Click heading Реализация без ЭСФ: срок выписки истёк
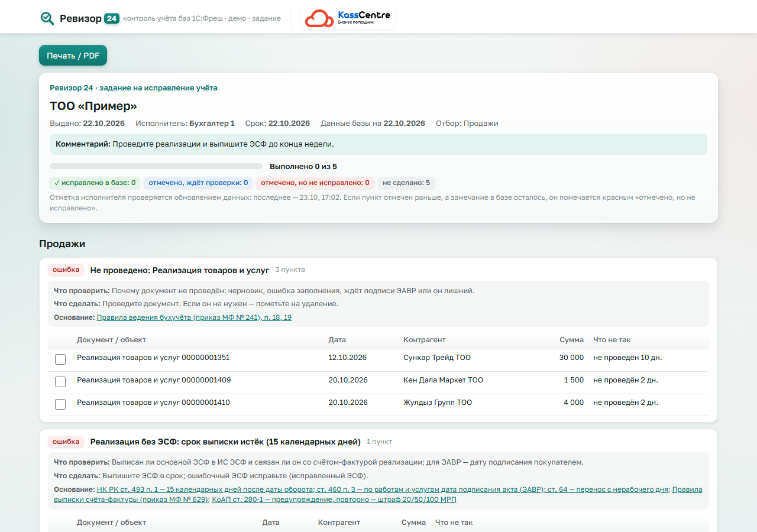Screen dimensions: 757x532 tap(225, 442)
